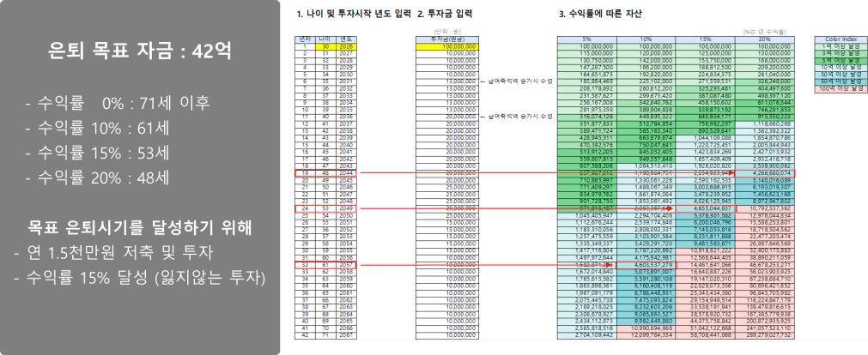Select the highlighted 4,266,680,074 cell at age 48
Image resolution: width=868 pixels, height=355 pixels.
click(766, 172)
